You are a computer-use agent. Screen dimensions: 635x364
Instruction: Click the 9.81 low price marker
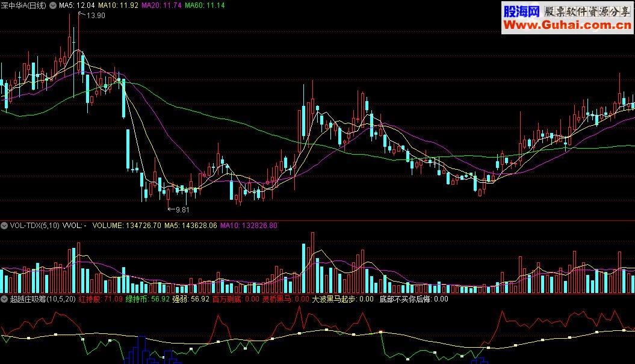click(182, 210)
